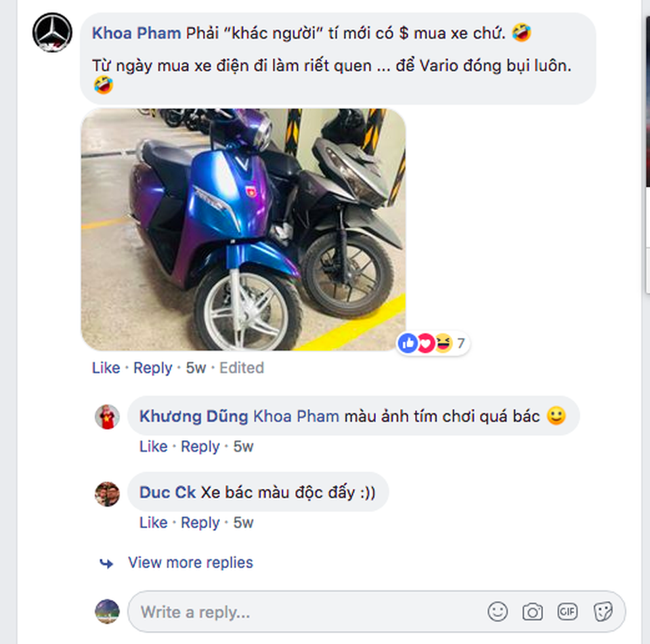Open Khương Dũng's profile picture
The width and height of the screenshot is (650, 644).
point(107,416)
